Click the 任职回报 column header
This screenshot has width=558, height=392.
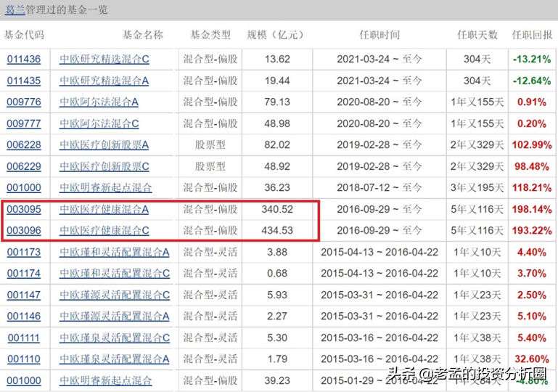(532, 35)
